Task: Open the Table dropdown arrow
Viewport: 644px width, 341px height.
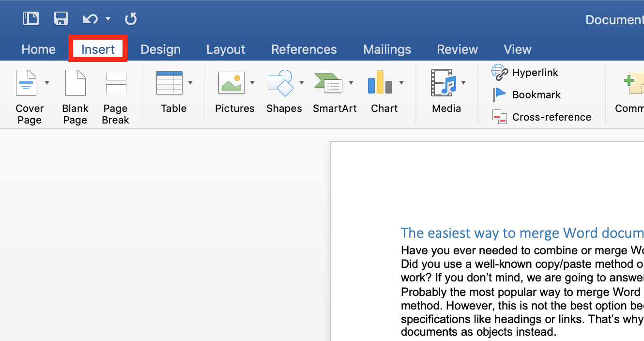Action: 190,83
